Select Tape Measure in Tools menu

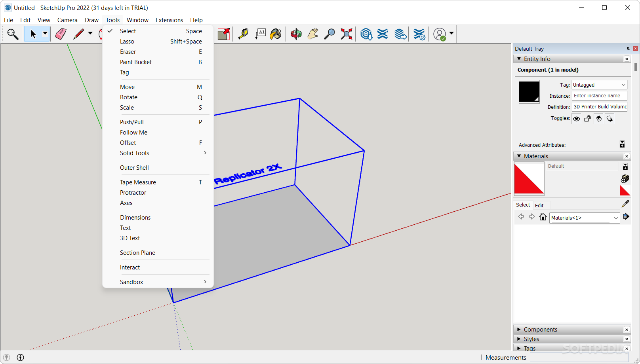click(158, 182)
